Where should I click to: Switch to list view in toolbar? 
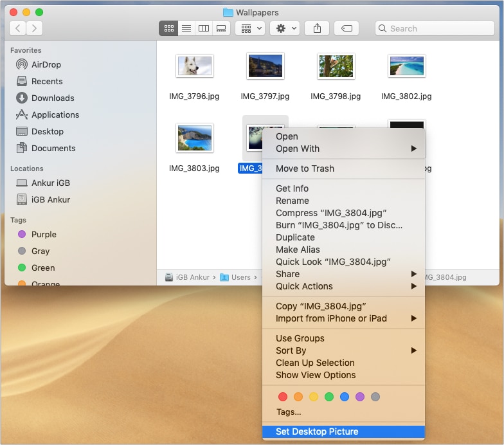click(186, 28)
